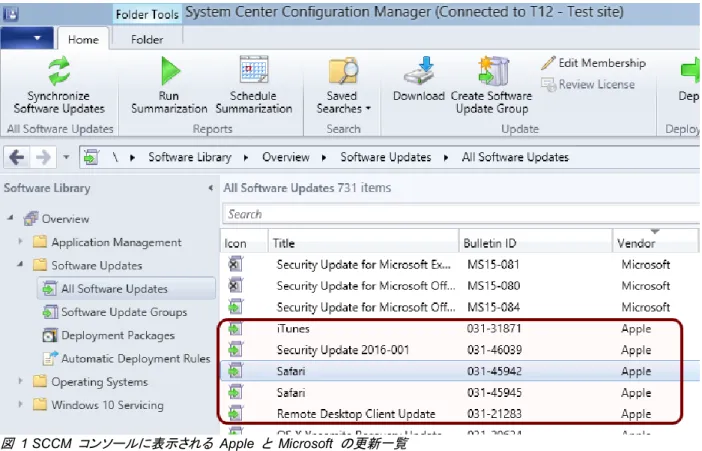Select Remote Desktop Client Update title
Screen dimensions: 702x451
click(x=356, y=414)
